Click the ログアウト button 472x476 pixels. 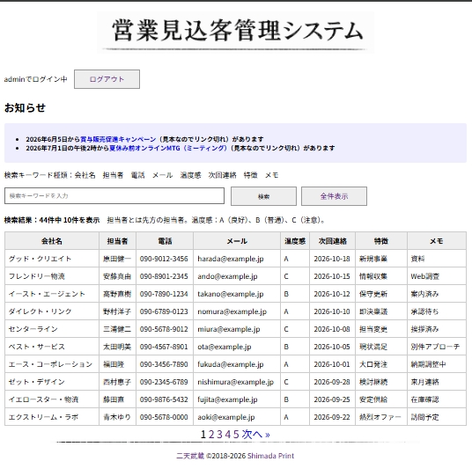click(107, 79)
